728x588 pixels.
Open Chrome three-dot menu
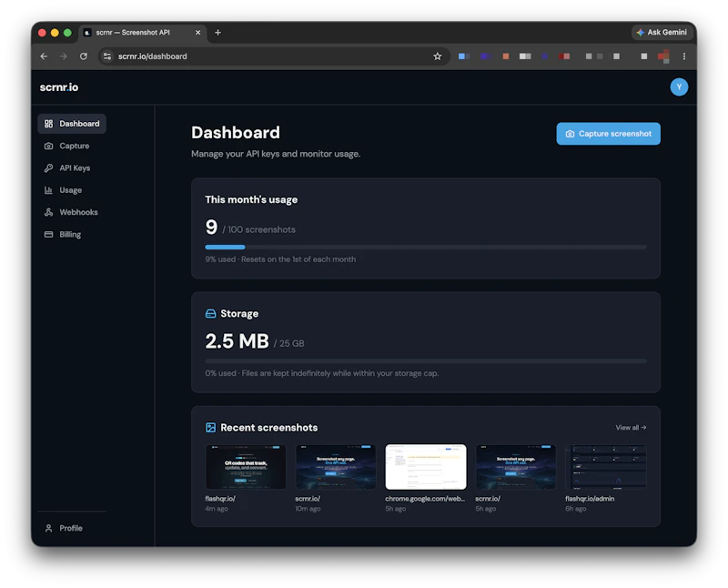coord(684,56)
